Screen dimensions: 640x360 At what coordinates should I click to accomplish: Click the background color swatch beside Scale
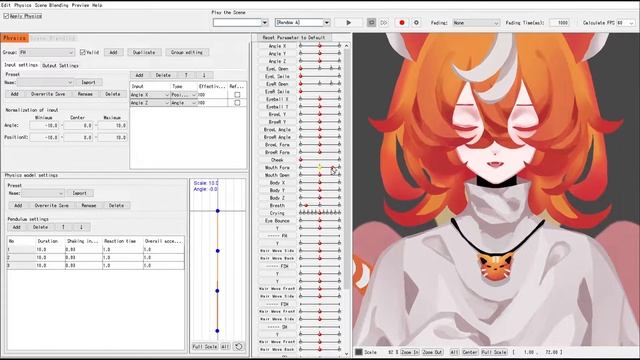click(x=358, y=352)
